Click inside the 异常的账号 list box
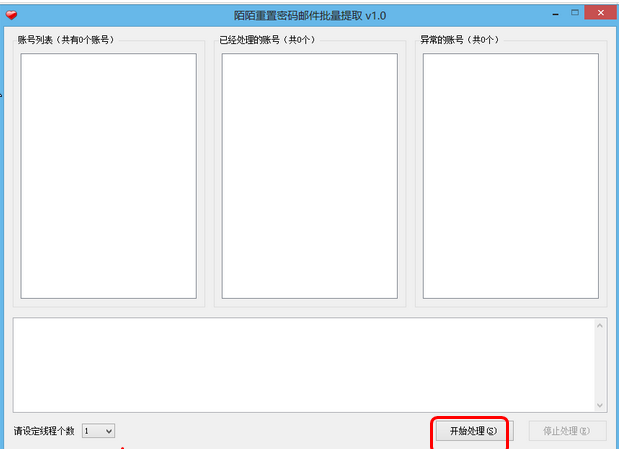 (511, 176)
